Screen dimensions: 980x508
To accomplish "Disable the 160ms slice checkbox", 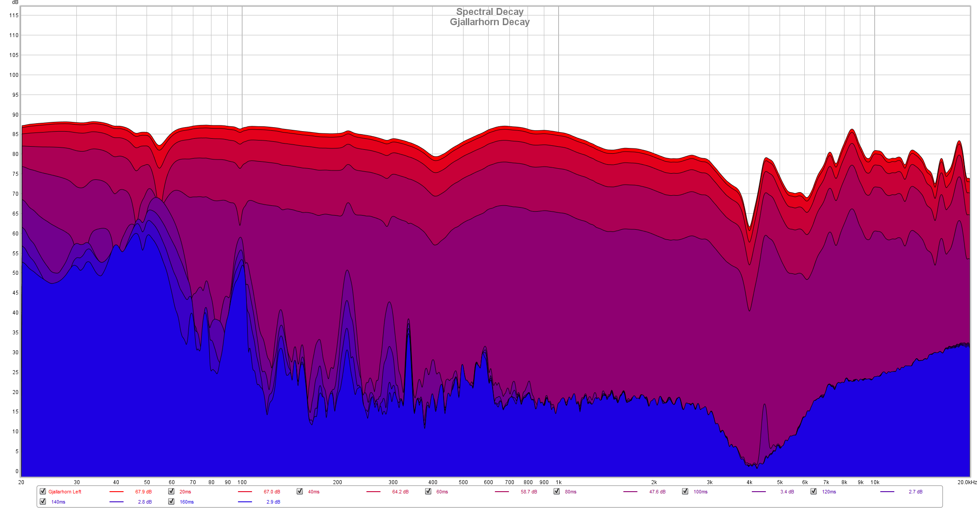I will pyautogui.click(x=171, y=501).
